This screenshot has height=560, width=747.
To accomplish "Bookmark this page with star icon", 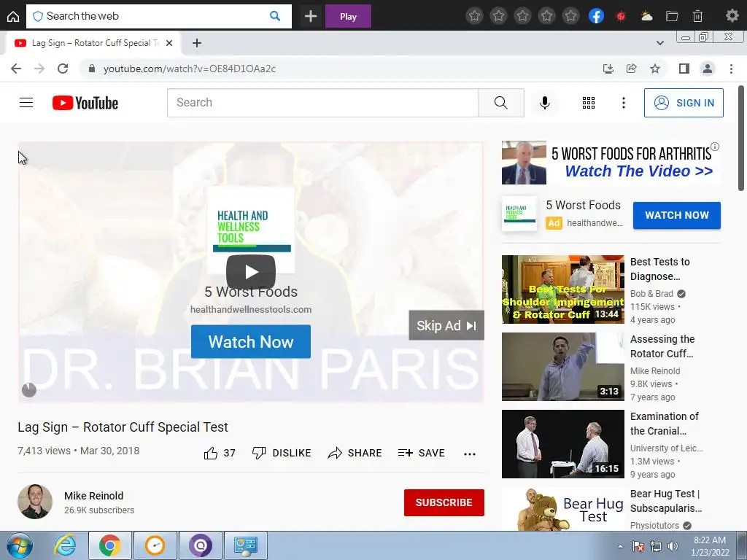I will click(655, 69).
